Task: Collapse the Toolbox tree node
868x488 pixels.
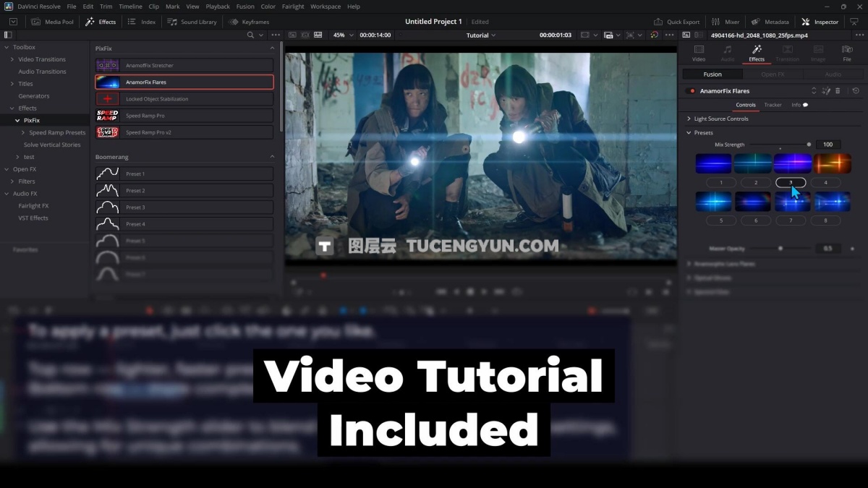Action: (7, 48)
